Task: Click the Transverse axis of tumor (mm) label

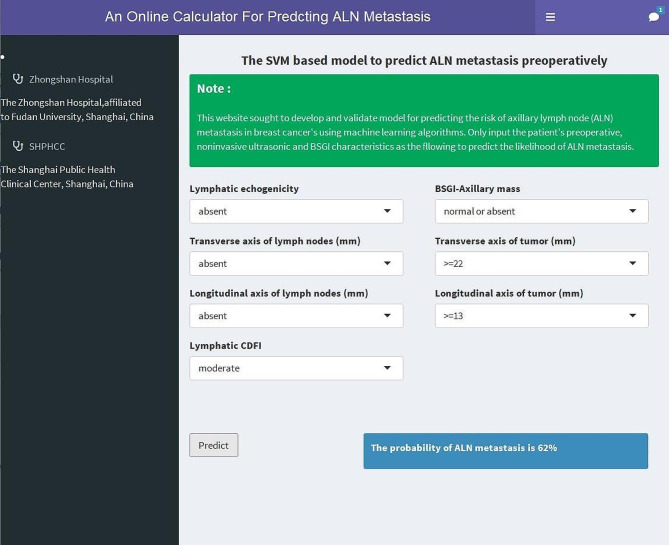Action: point(505,241)
